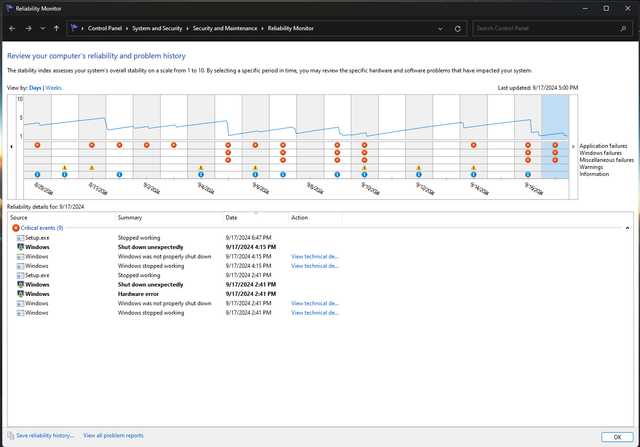Select the highlighted 9/17/2024 chart column
The width and height of the screenshot is (640, 447).
point(555,137)
